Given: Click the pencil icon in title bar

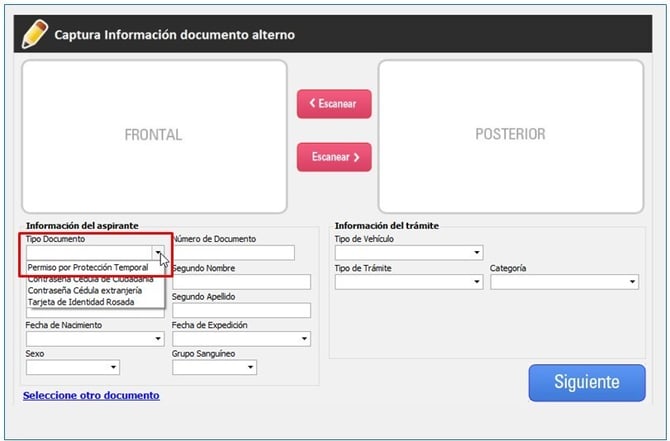Looking at the screenshot, I should [x=34, y=34].
